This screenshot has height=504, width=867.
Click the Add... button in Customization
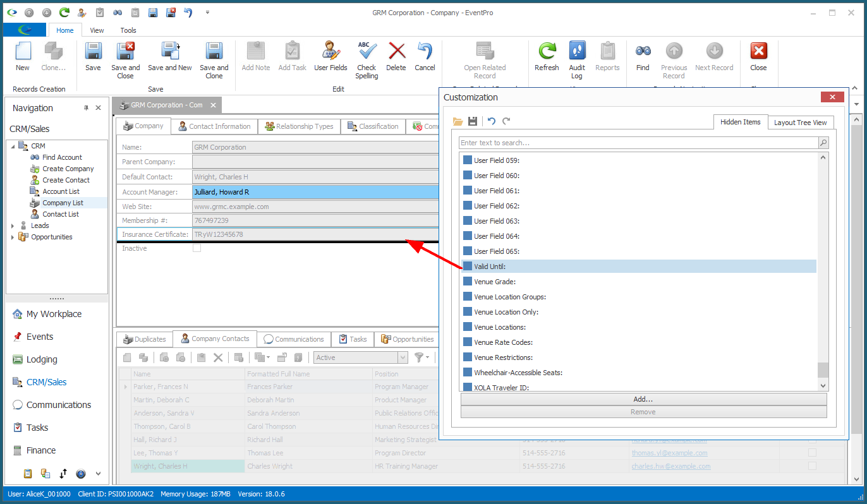[643, 399]
